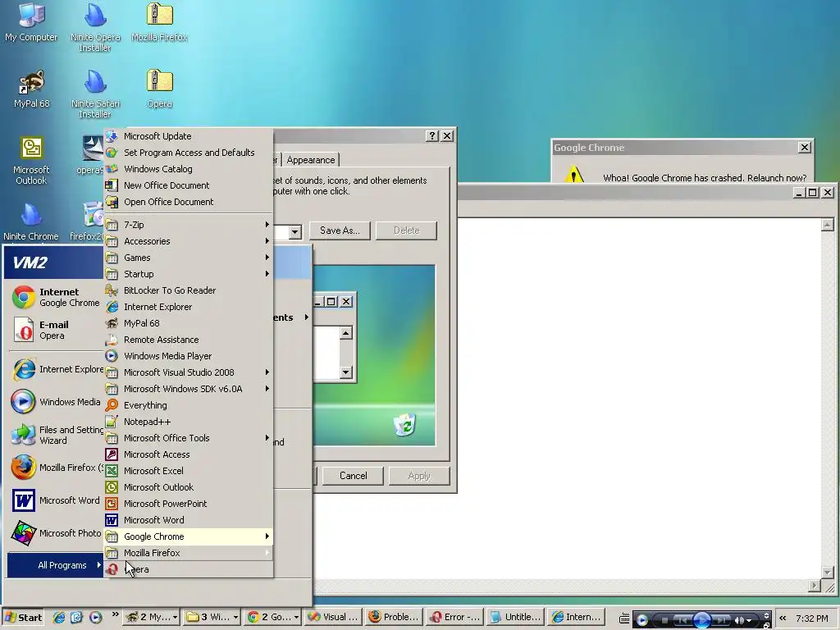
Task: Switch to Visual Studio taskbar button
Action: tap(333, 617)
